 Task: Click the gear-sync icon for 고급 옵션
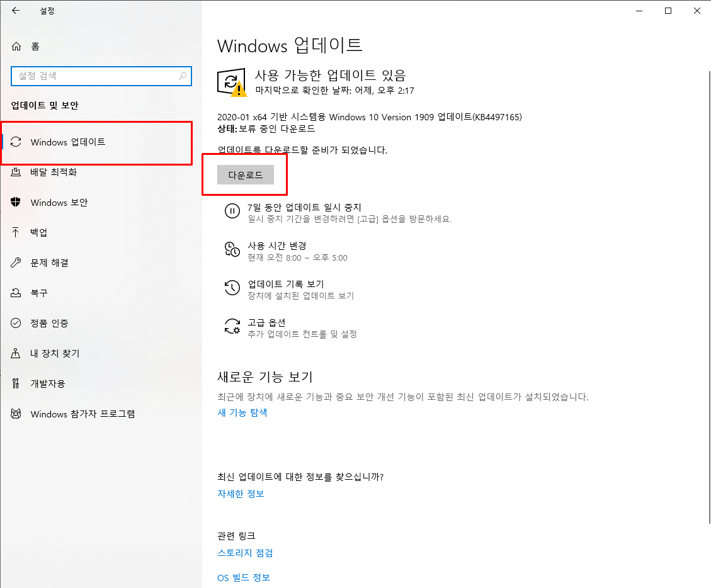tap(232, 326)
